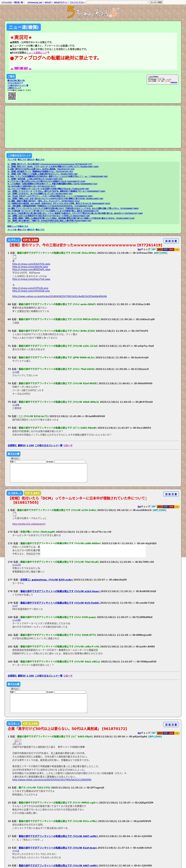Click 新 in thread 1 navigation box
This screenshot has height=868, width=186.
176,241
